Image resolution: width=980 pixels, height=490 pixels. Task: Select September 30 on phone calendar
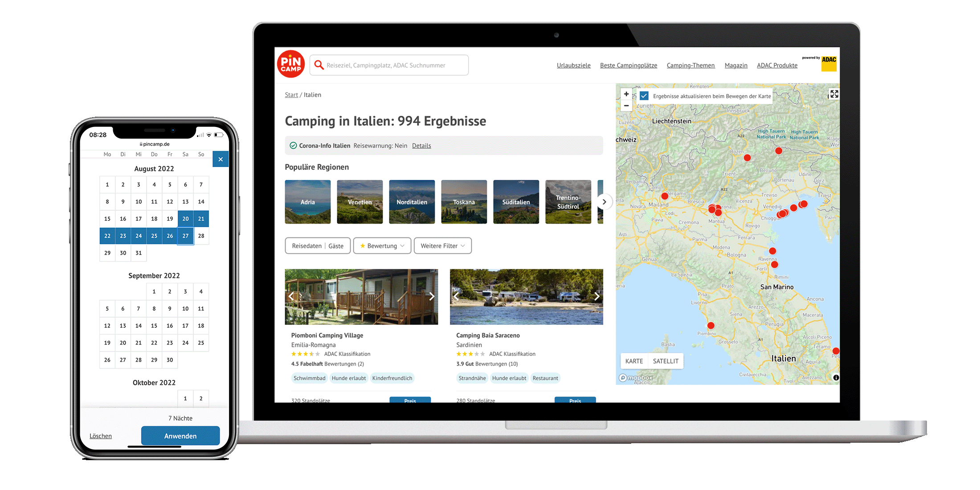click(170, 360)
